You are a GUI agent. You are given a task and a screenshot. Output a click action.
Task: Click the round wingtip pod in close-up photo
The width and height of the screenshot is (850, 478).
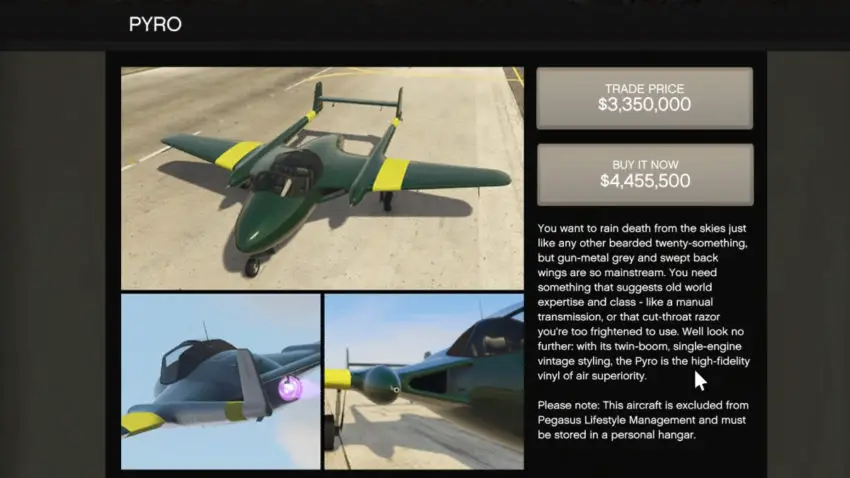[382, 385]
